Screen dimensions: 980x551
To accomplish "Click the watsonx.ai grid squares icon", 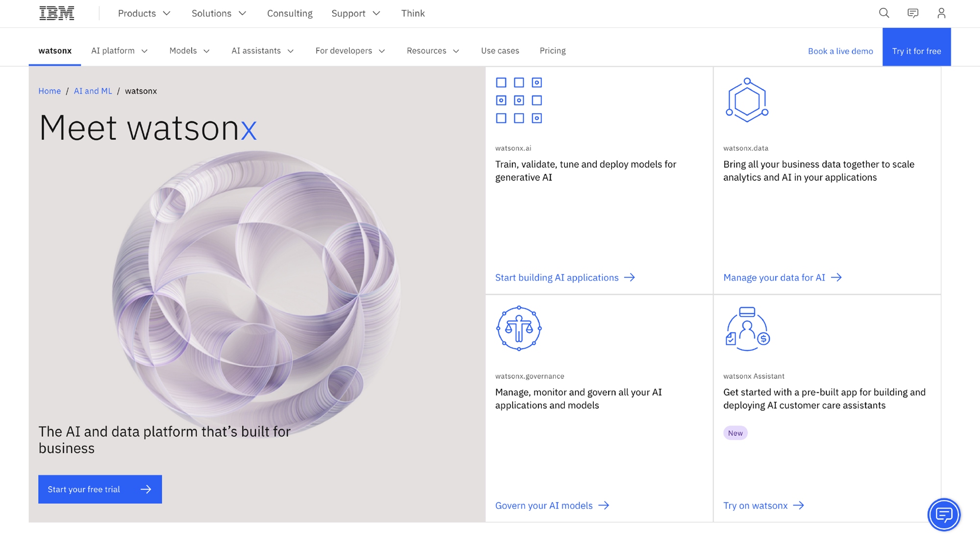I will tap(518, 100).
